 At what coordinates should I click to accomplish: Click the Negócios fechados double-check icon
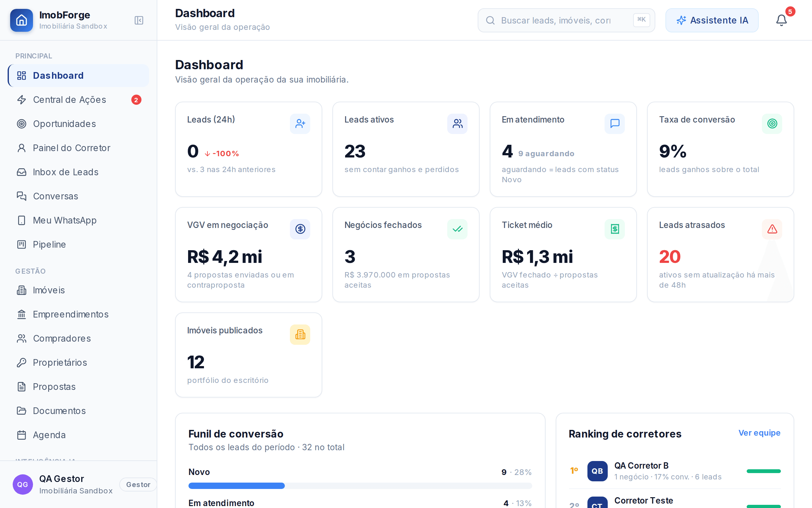pos(457,229)
